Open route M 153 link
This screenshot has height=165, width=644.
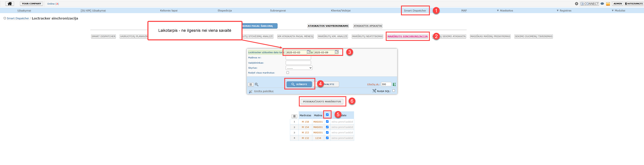pyautogui.click(x=305, y=133)
